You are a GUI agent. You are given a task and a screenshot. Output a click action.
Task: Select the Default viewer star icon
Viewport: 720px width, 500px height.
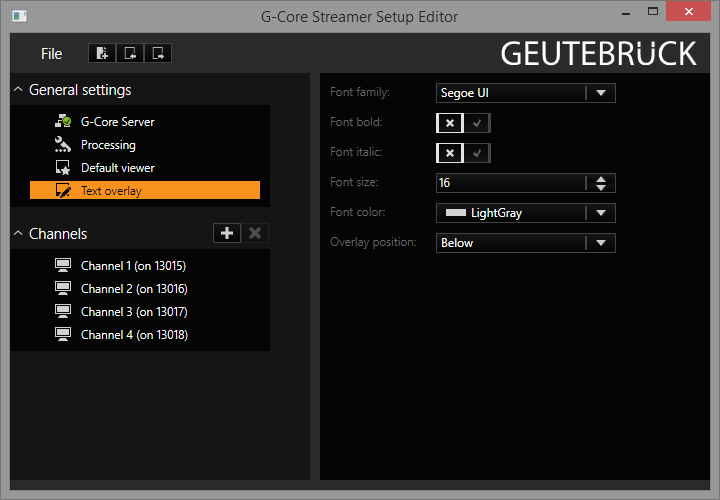click(63, 167)
